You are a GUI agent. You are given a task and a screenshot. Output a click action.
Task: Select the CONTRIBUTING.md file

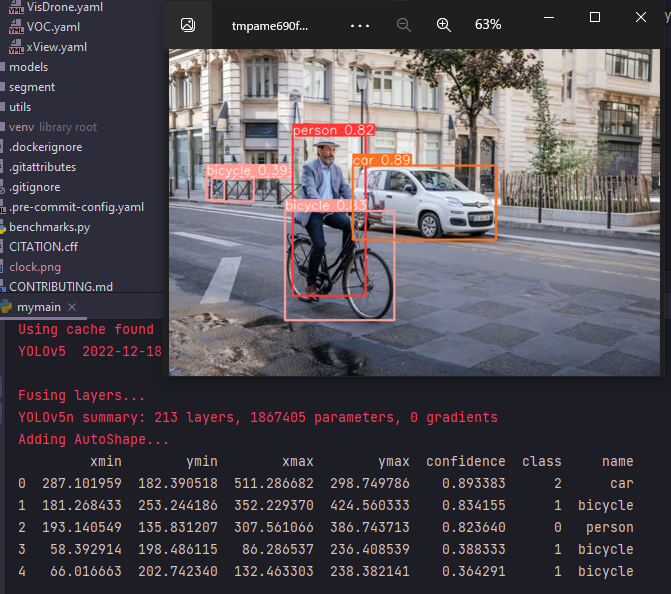pos(61,287)
